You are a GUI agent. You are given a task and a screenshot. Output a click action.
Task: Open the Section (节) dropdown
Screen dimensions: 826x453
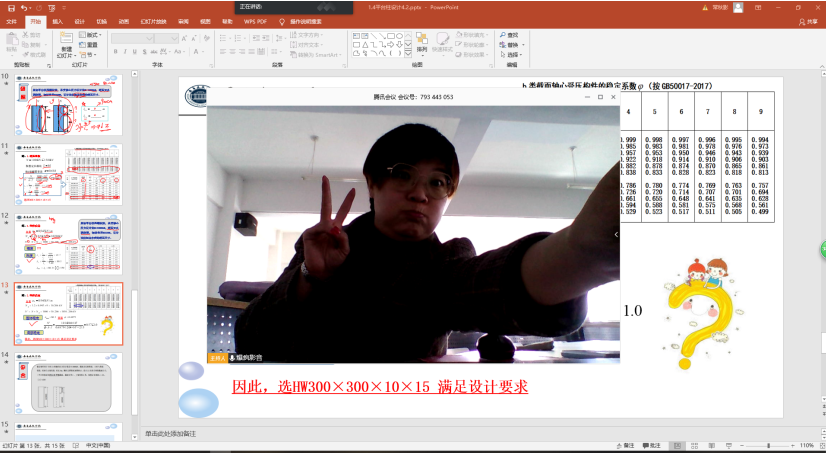[88, 55]
